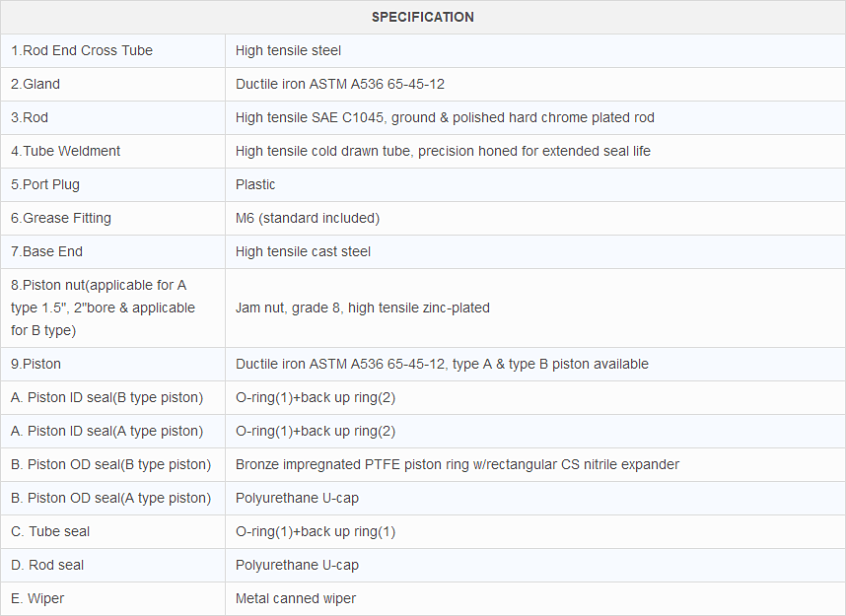This screenshot has height=616, width=846.
Task: Select the Rod row label
Action: [30, 117]
